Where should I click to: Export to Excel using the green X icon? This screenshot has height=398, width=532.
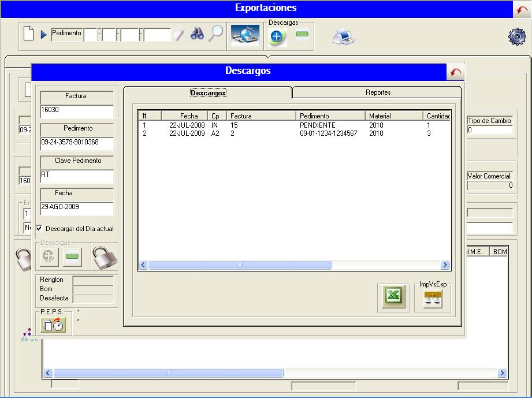click(x=393, y=296)
